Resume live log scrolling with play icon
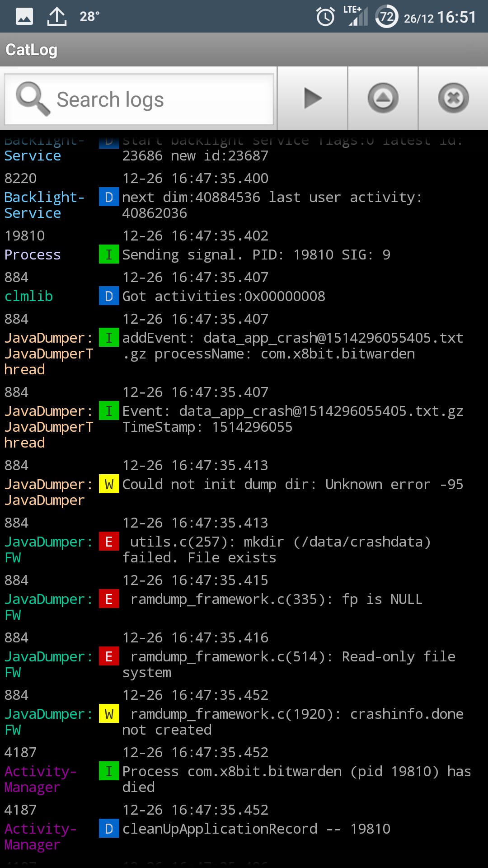This screenshot has height=868, width=488. tap(312, 99)
